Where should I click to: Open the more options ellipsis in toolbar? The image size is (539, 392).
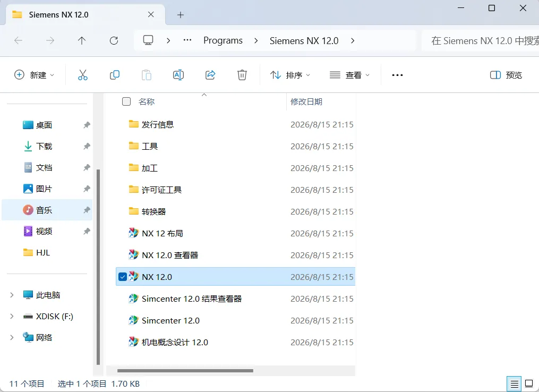click(x=397, y=75)
